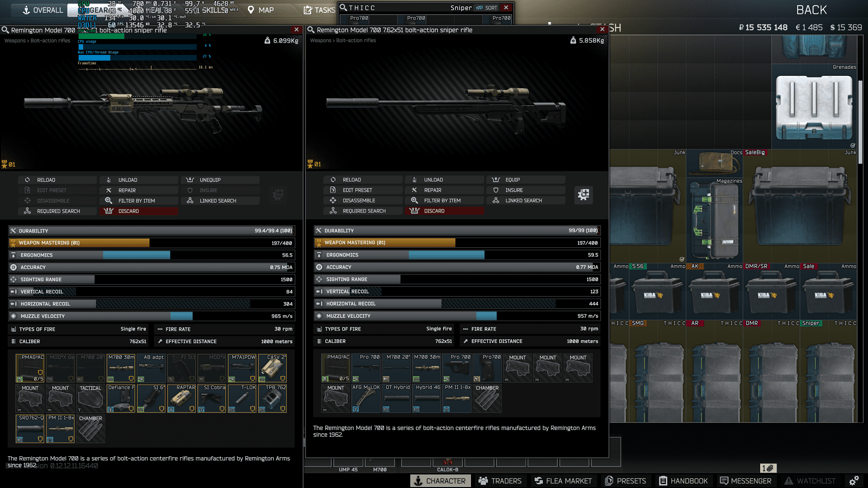Select the THICC case tagged SMG

tap(658, 371)
